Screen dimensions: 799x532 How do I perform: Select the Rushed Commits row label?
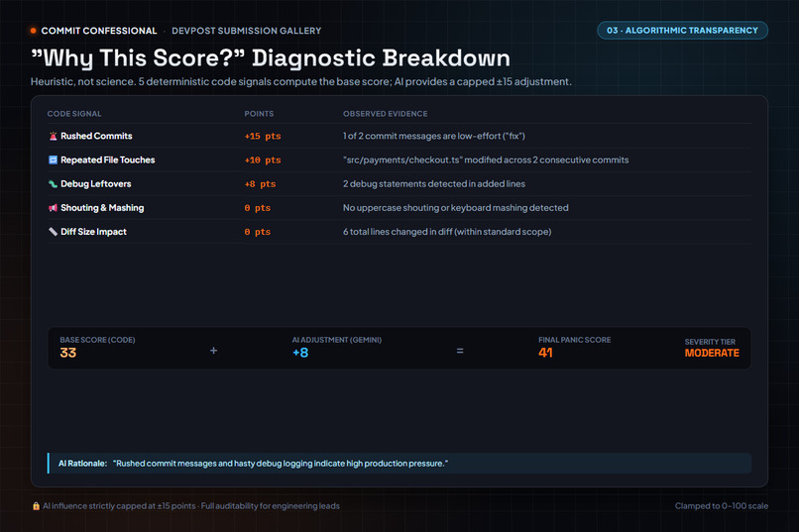point(96,136)
